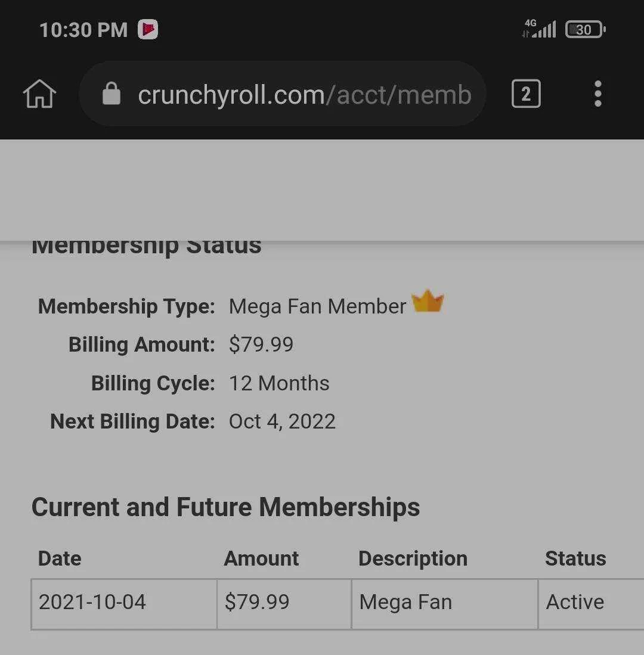Tap the Current and Future Memberships heading
This screenshot has width=644, height=655.
tap(225, 508)
